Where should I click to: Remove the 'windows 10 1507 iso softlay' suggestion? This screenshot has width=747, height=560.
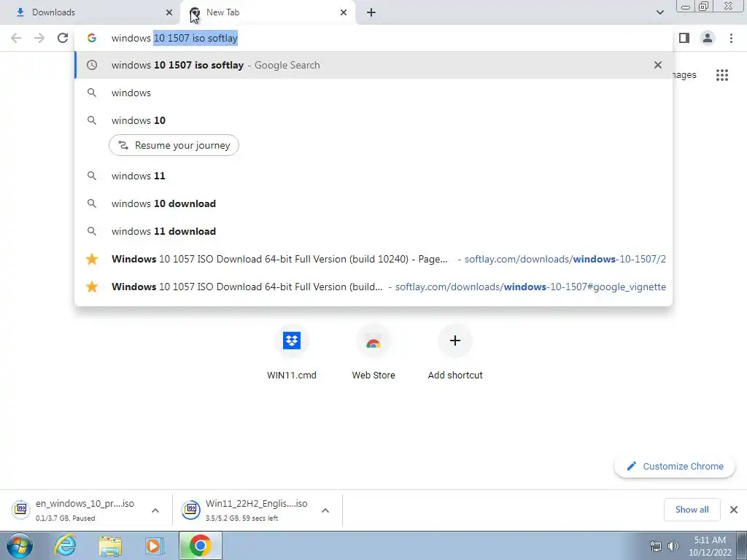[x=658, y=65]
